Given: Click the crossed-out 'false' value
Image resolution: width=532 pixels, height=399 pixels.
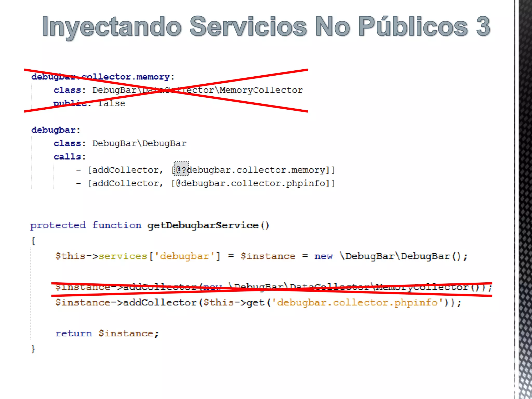Looking at the screenshot, I should (112, 104).
